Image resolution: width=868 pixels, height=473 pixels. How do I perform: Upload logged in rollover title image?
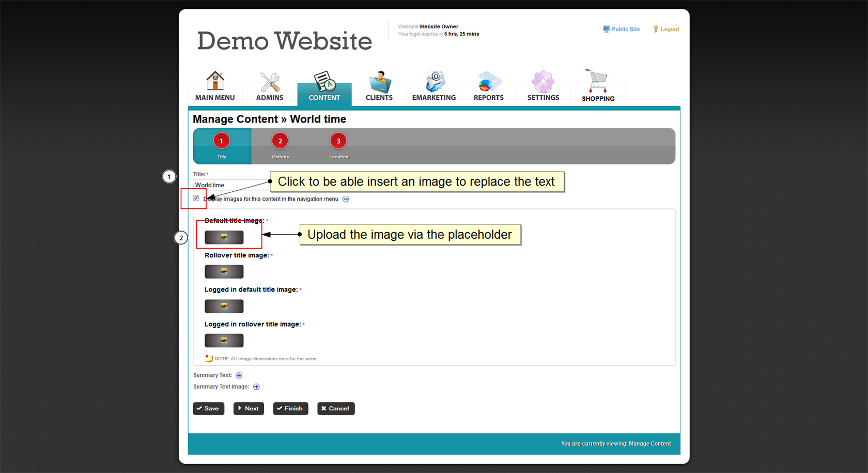[224, 341]
